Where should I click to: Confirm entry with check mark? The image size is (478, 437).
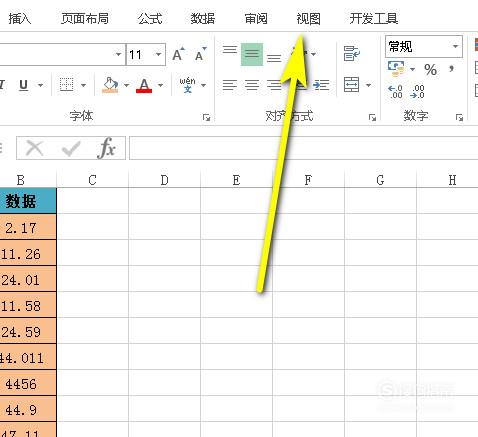(x=71, y=148)
